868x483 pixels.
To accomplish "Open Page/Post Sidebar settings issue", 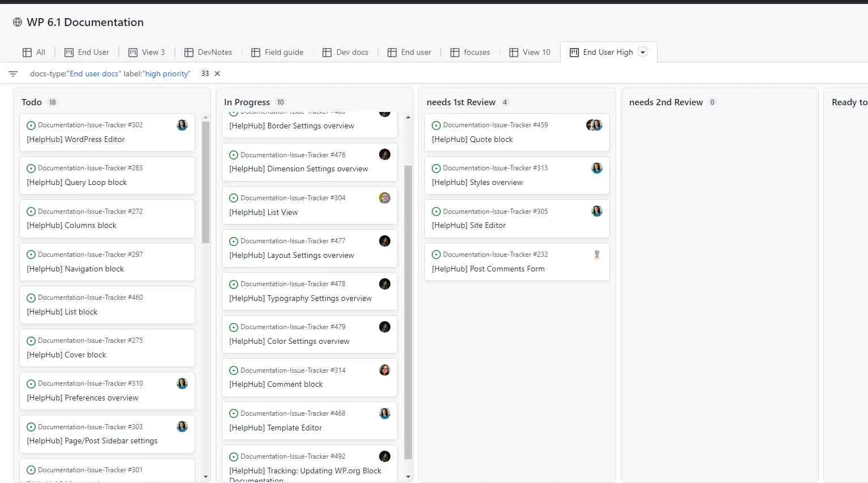I will coord(92,441).
